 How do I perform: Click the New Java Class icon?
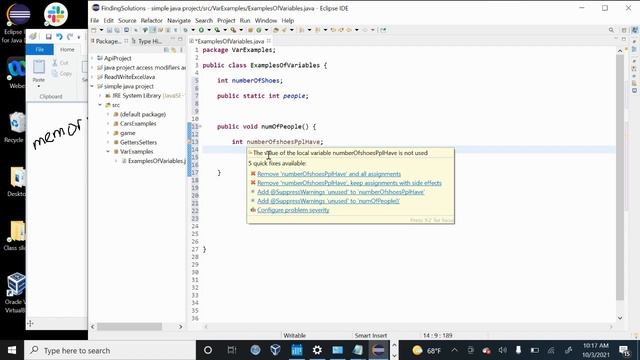(258, 30)
